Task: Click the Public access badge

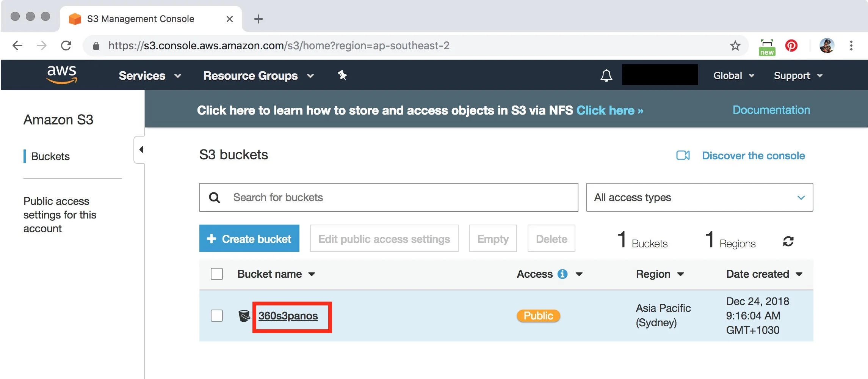Action: [538, 316]
